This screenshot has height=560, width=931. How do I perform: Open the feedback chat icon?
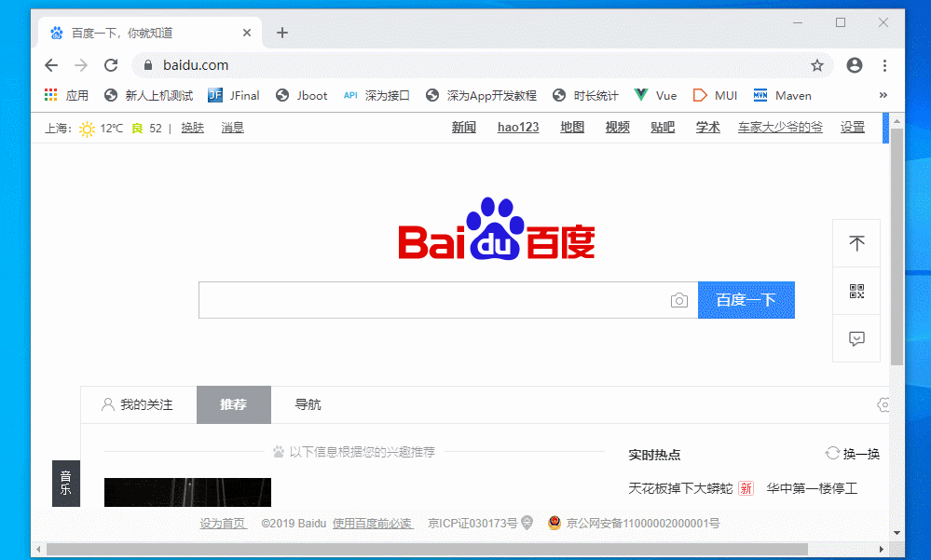click(856, 338)
